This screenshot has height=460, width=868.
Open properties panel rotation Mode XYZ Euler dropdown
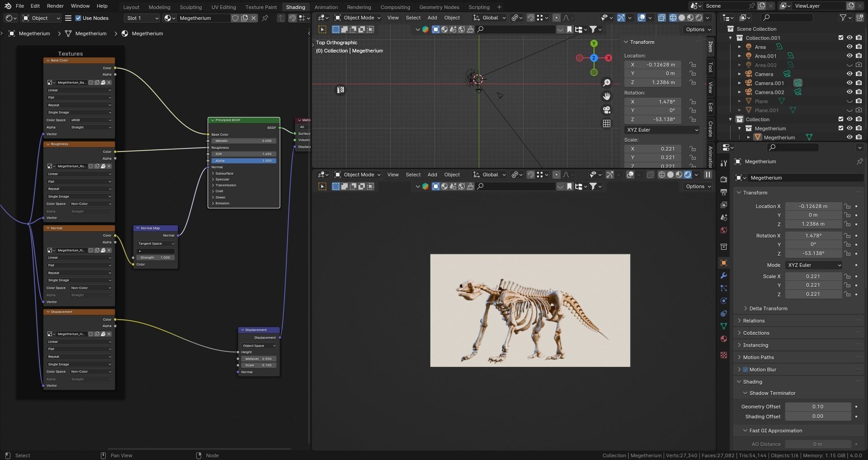tap(814, 265)
